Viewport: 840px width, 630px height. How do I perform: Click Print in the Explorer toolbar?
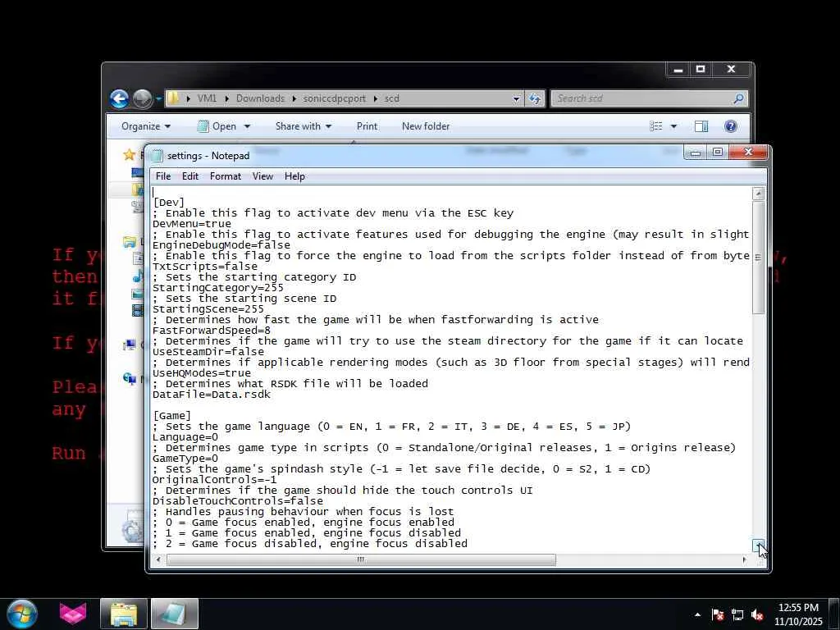coord(367,126)
